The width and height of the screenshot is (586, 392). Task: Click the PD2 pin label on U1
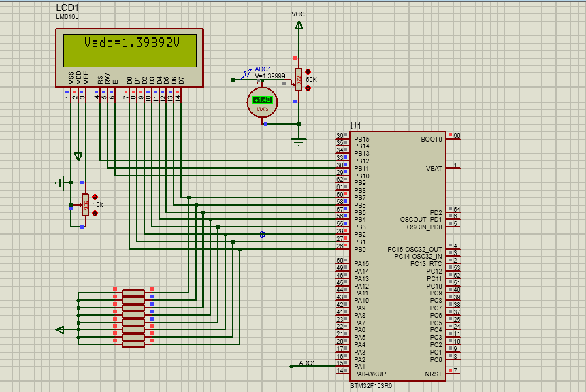pyautogui.click(x=436, y=212)
